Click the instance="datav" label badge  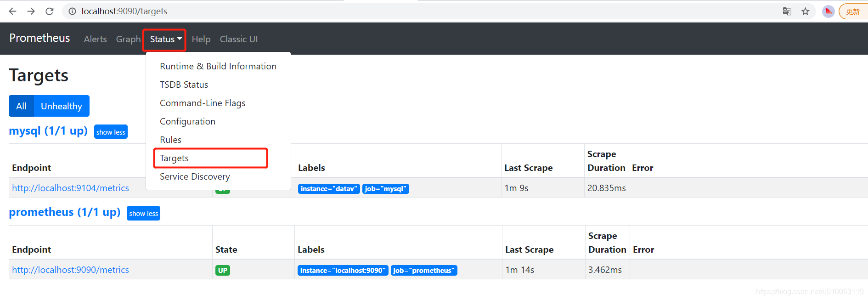click(329, 189)
